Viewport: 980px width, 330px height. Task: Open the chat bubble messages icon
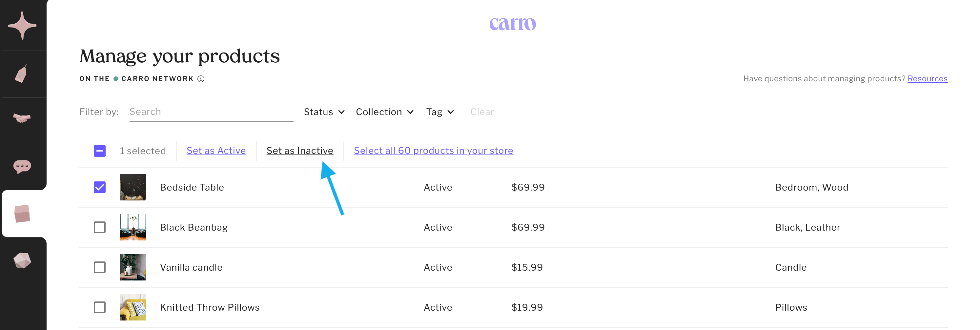pos(22,166)
